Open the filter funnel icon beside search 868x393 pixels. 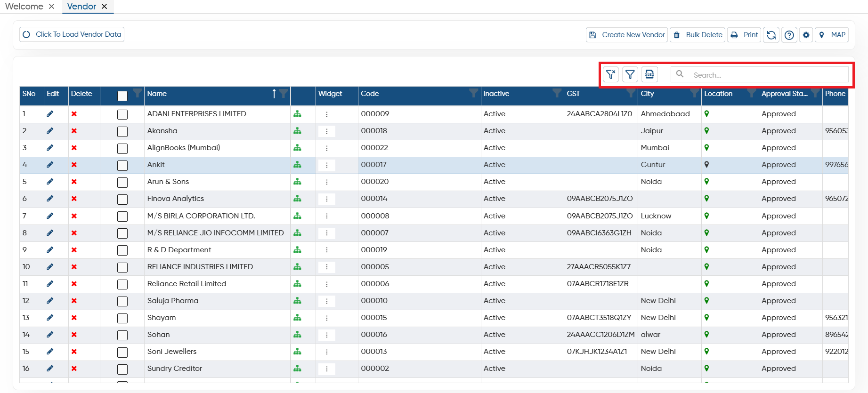coord(630,74)
